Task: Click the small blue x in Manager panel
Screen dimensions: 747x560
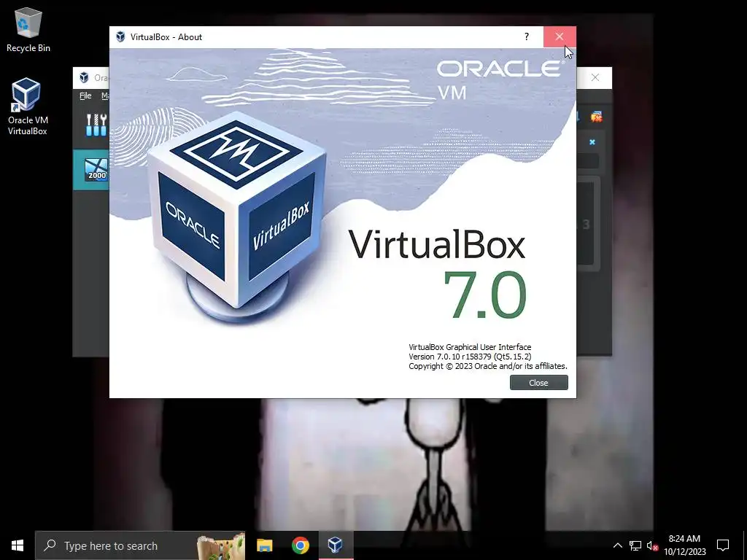Action: click(592, 142)
